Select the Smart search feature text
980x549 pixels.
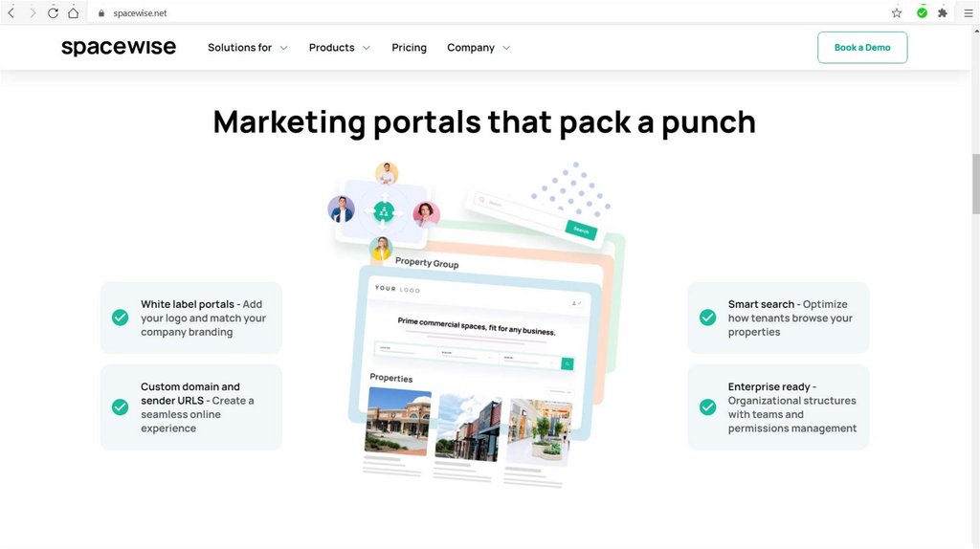790,318
